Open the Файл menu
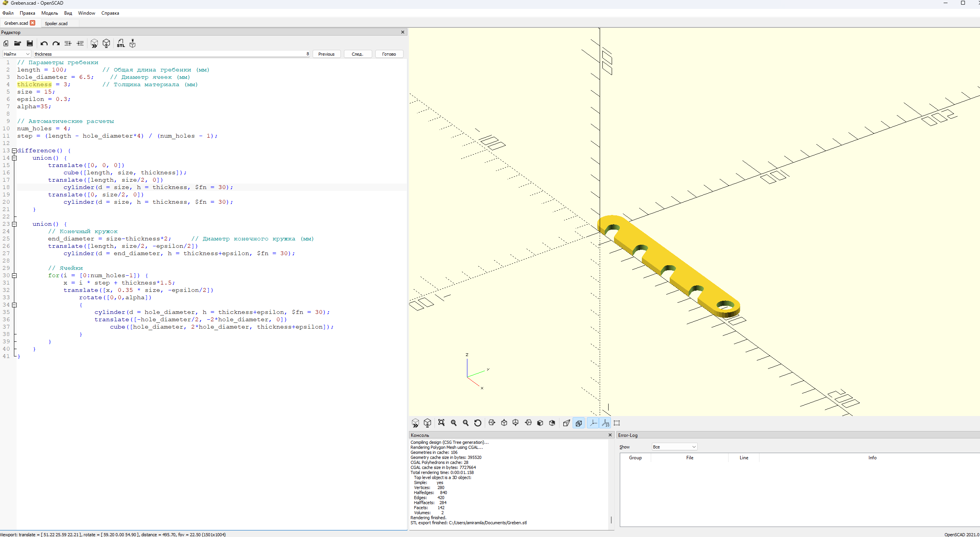Viewport: 980px width, 537px height. pyautogui.click(x=8, y=13)
